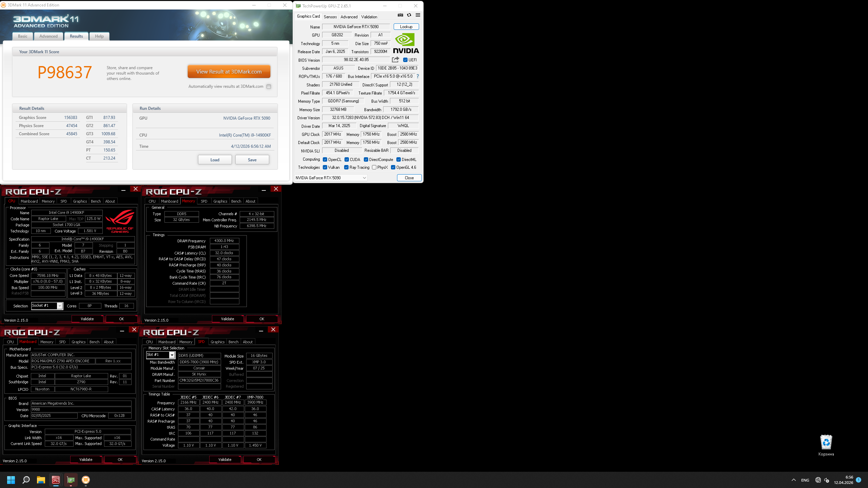Toggle the DirectCompute checkbox

click(366, 160)
